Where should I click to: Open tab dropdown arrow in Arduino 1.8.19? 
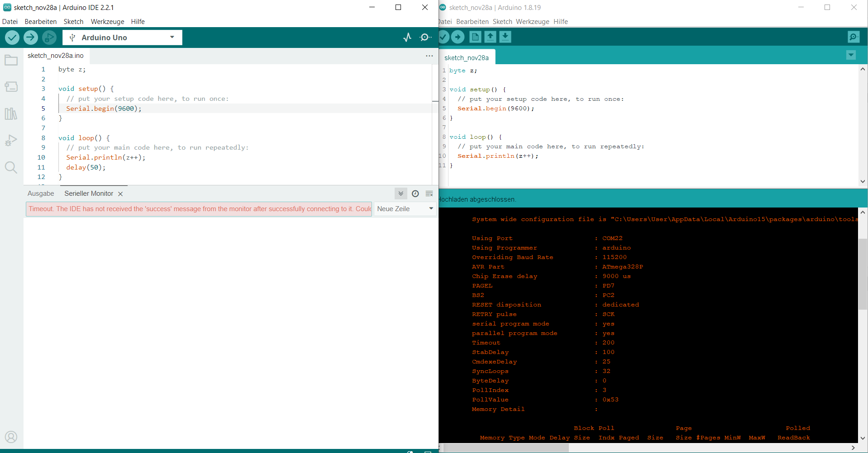(851, 55)
